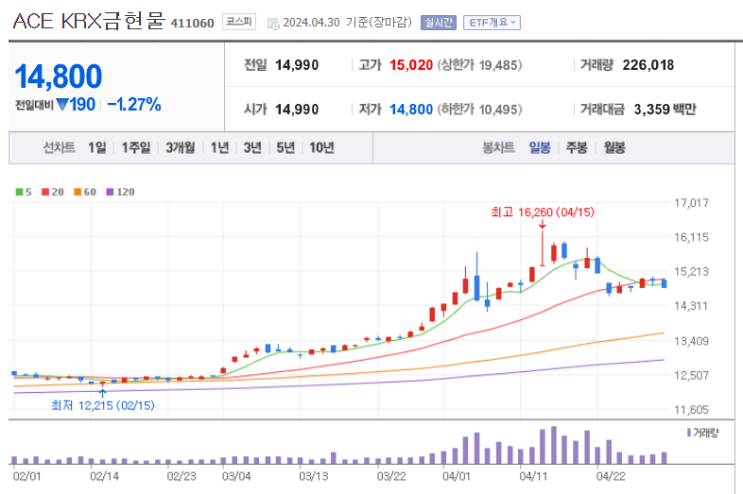Click the 거래대금 value 3,359 백만

pyautogui.click(x=665, y=109)
